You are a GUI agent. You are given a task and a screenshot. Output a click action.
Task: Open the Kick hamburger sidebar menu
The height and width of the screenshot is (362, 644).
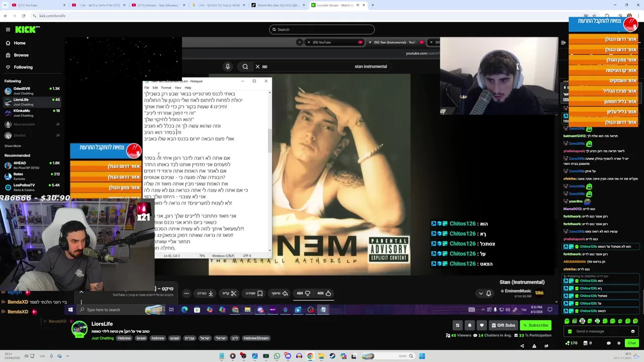tap(8, 30)
